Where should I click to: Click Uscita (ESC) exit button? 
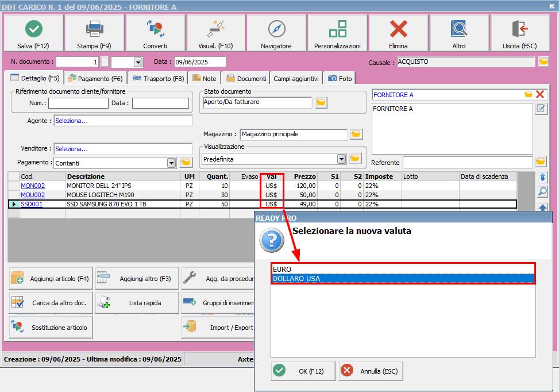coord(520,33)
